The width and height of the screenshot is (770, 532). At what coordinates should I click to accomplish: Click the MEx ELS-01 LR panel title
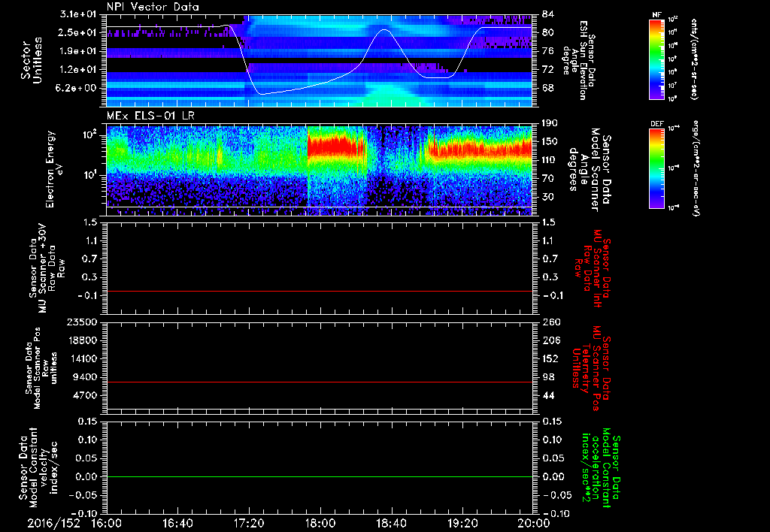click(x=151, y=116)
